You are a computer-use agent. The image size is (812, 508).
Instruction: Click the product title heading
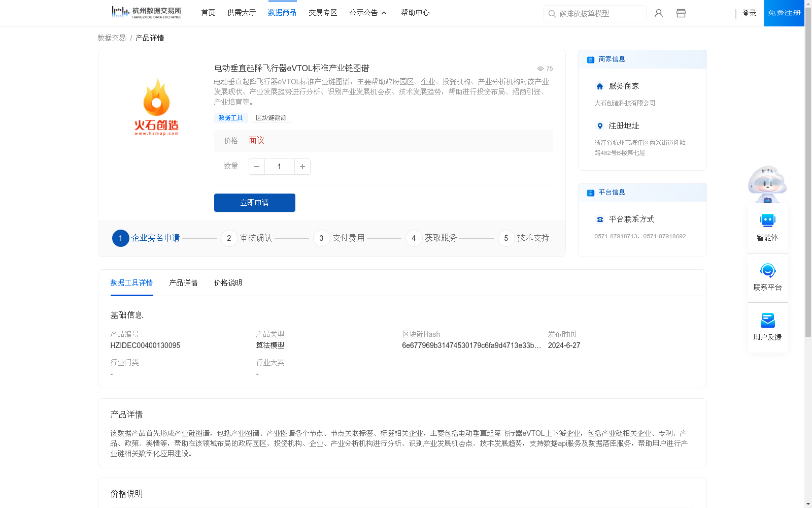coord(292,68)
